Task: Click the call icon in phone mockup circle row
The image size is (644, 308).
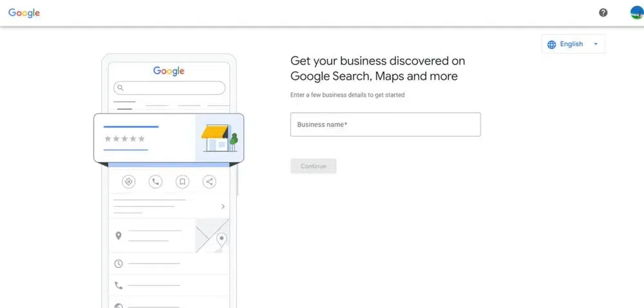Action: click(155, 182)
